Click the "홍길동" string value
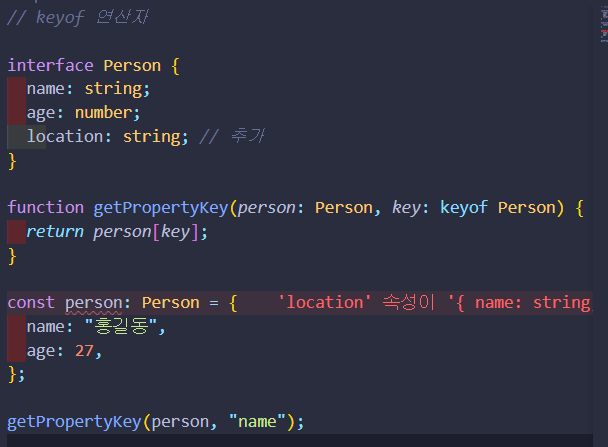Screen dimensions: 608x447 coord(121,326)
